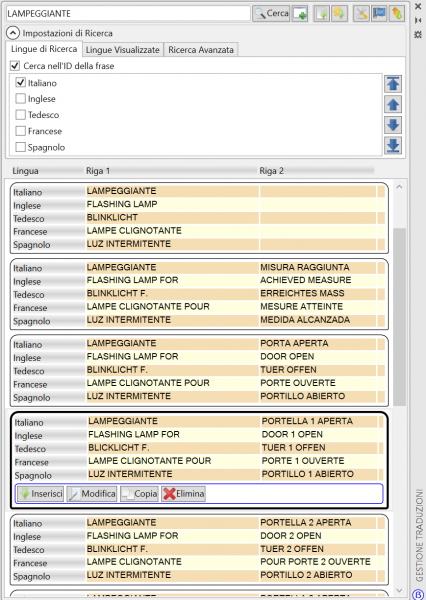Screen dimensions: 426x600
Task: Click the Cerca search button
Action: [x=271, y=14]
